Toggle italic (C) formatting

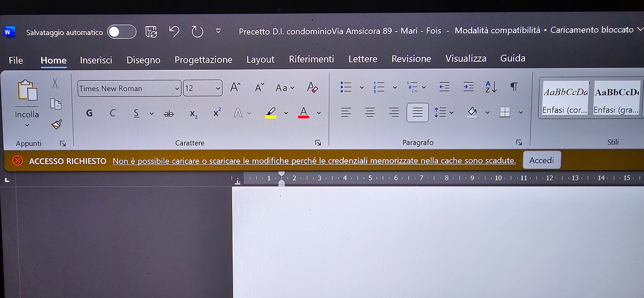113,113
